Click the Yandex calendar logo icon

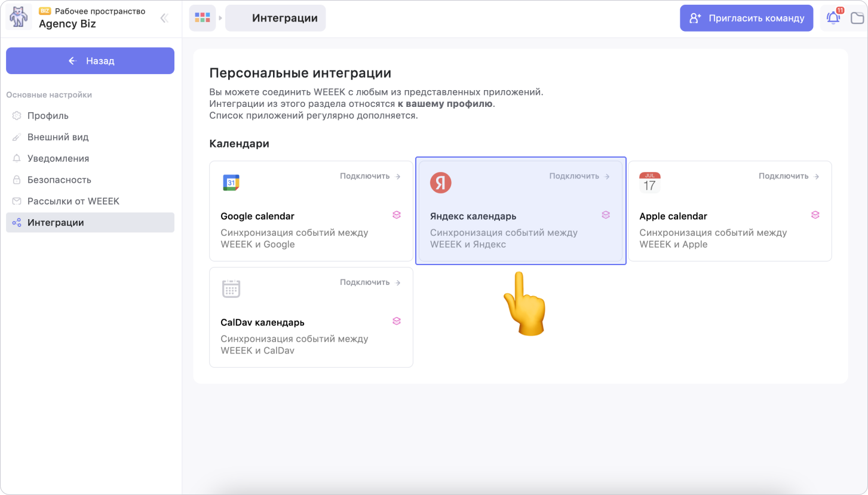click(x=440, y=183)
